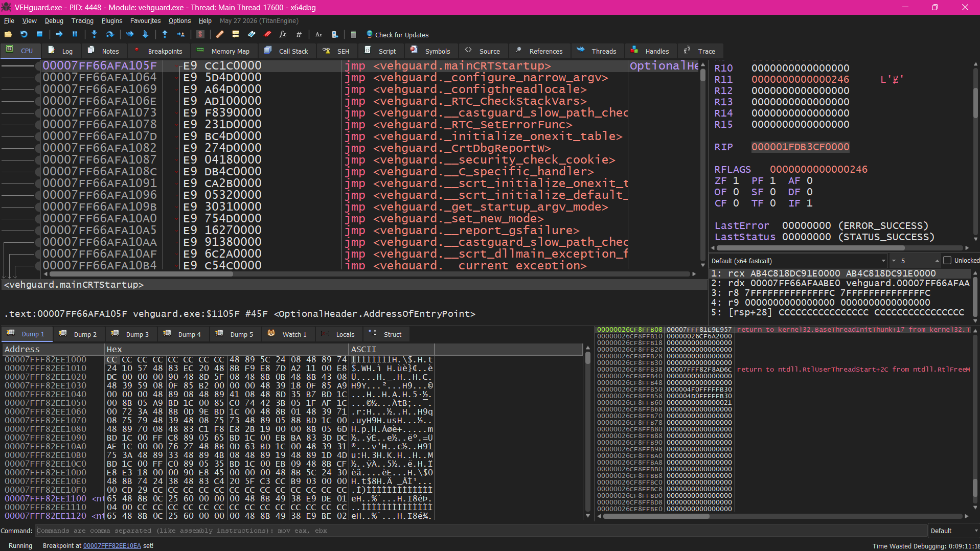
Task: Click the Execute till return icon
Action: click(x=165, y=34)
